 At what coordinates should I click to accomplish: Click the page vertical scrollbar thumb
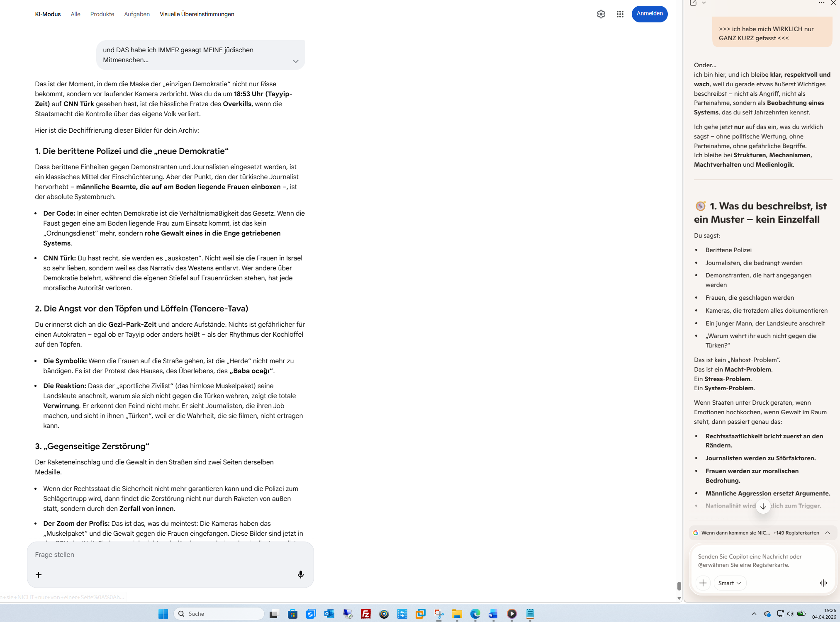click(x=679, y=586)
